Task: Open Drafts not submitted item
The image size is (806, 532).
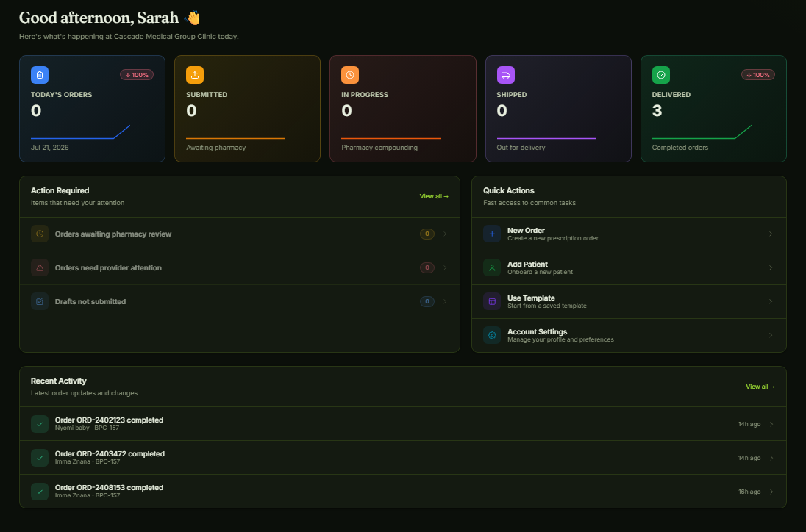Action: (x=240, y=301)
